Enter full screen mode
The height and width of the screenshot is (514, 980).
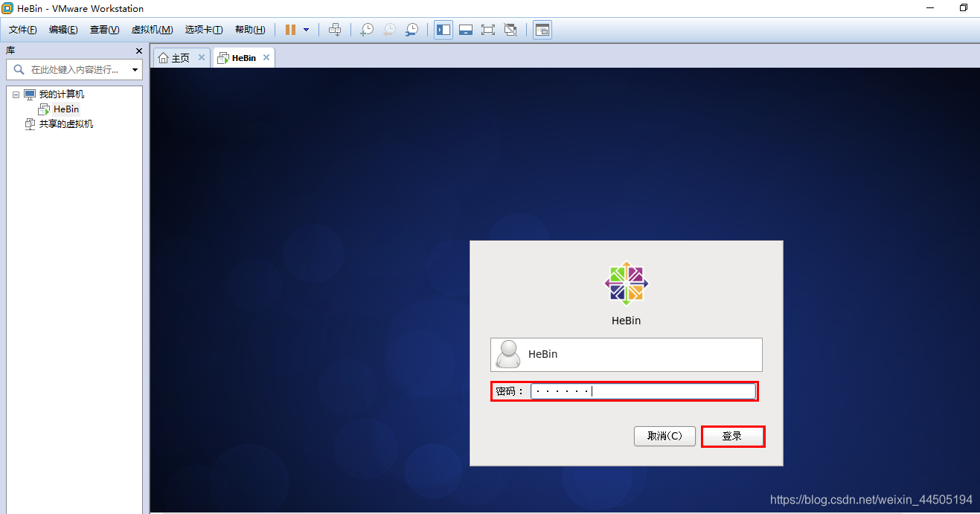tap(488, 30)
